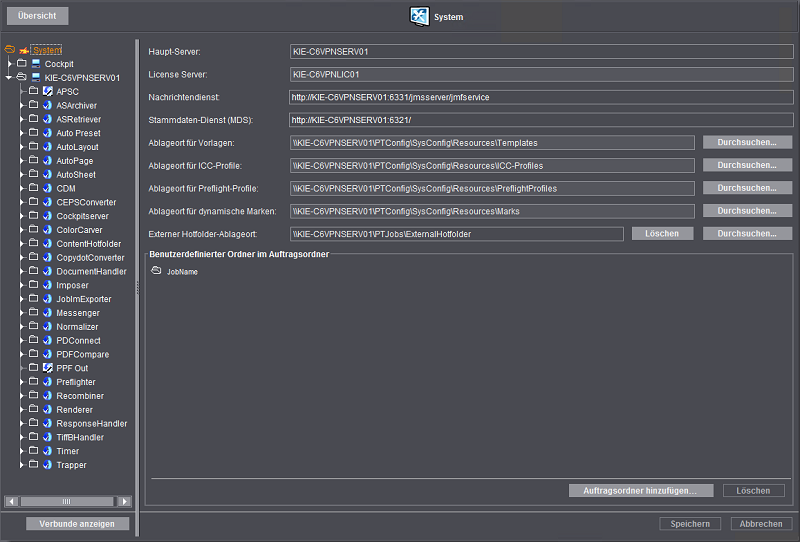
Task: Select Normalizer in the service tree
Action: 77,327
